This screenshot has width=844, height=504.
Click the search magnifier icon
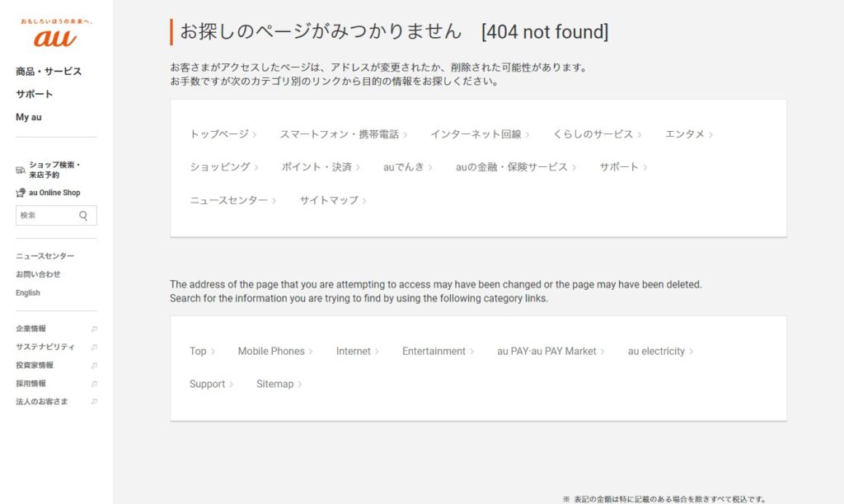pos(83,216)
